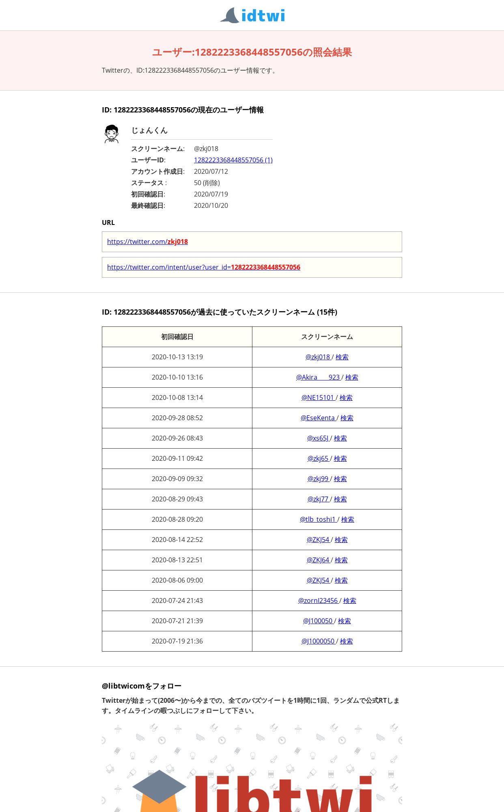Click 検索 next to @EseKenta
The height and width of the screenshot is (812, 504).
(347, 418)
